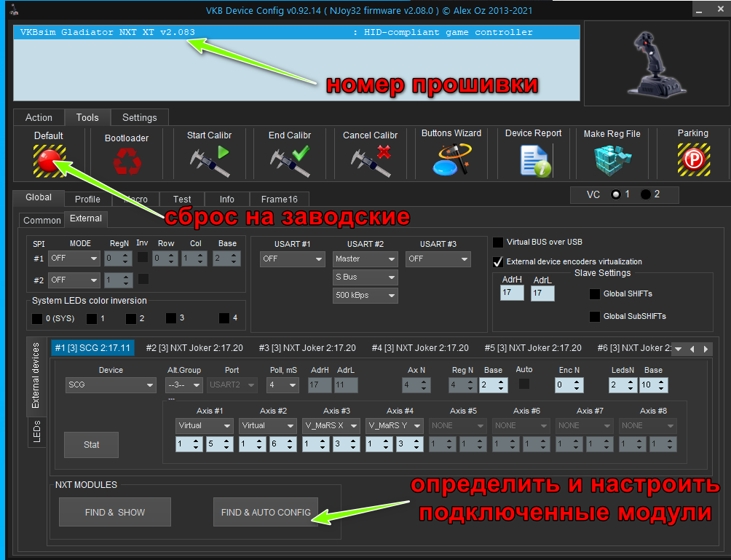731x560 pixels.
Task: Enable Virtual BUS over USB checkbox
Action: [498, 242]
